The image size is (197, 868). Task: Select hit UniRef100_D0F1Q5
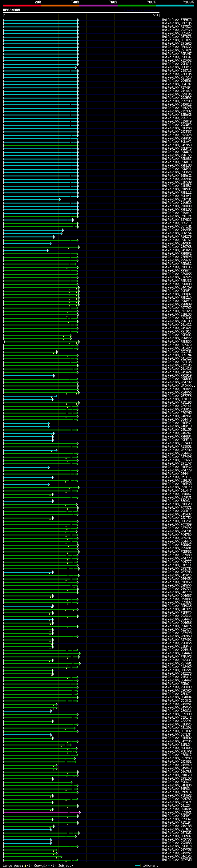177,23
